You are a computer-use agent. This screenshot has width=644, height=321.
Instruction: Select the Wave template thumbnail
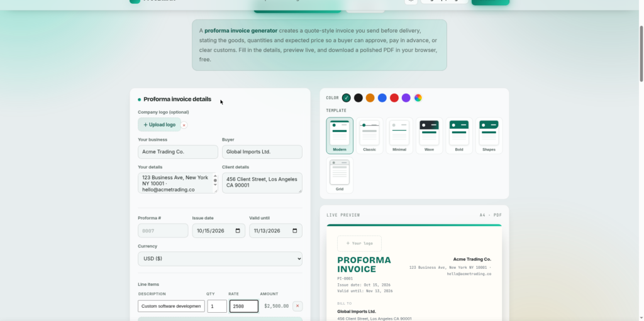point(429,136)
